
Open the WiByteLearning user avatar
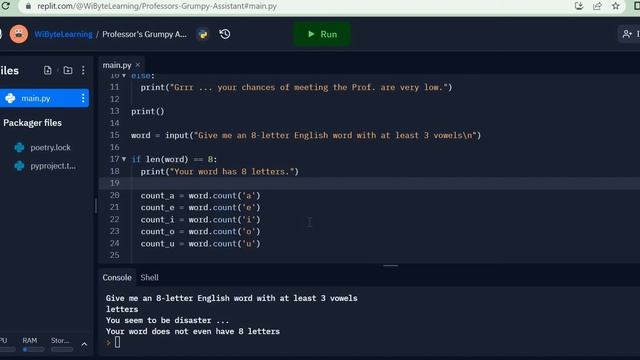(x=19, y=34)
